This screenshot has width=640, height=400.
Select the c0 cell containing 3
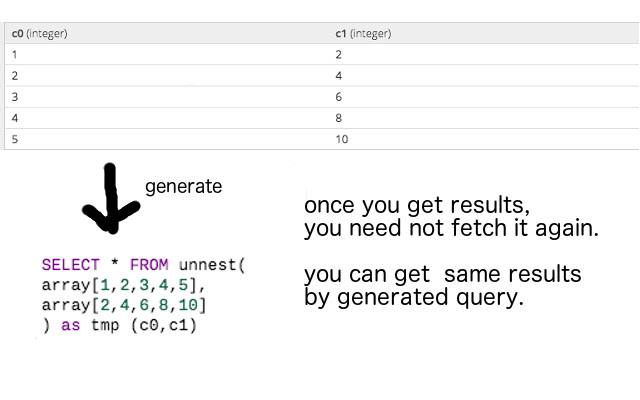(14, 96)
